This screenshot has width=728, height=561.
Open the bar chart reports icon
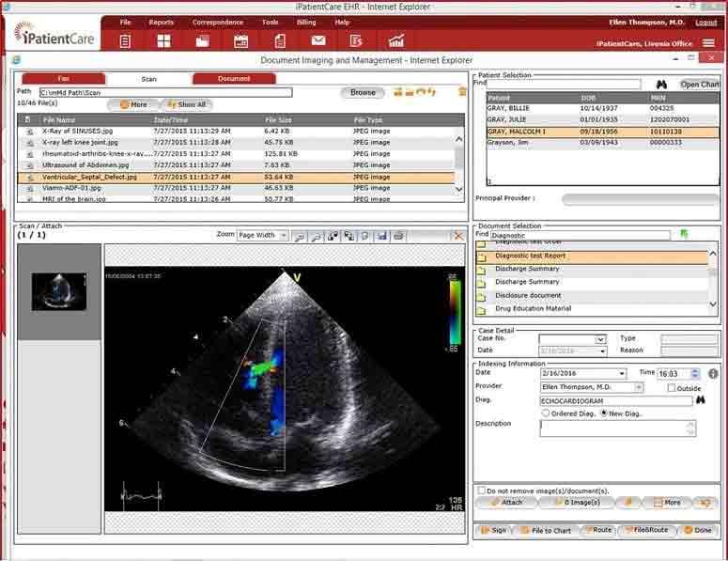396,40
